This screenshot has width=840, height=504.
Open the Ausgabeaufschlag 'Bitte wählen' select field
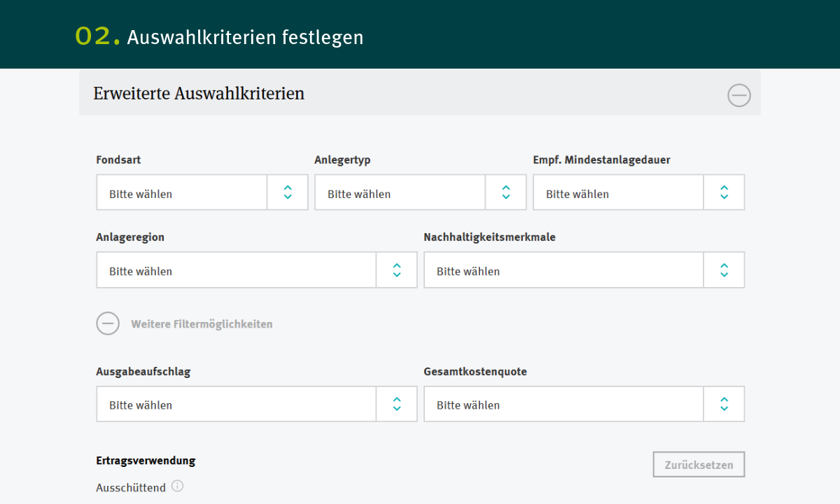pyautogui.click(x=237, y=405)
